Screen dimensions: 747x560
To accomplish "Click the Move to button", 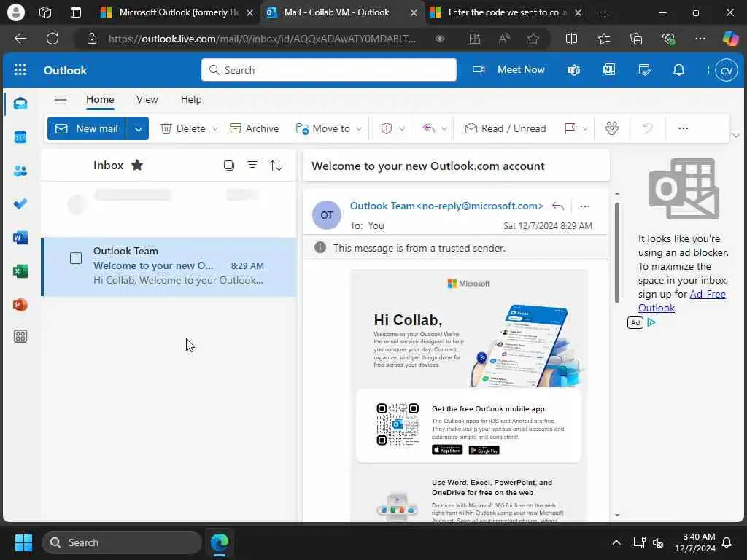I will (x=323, y=128).
